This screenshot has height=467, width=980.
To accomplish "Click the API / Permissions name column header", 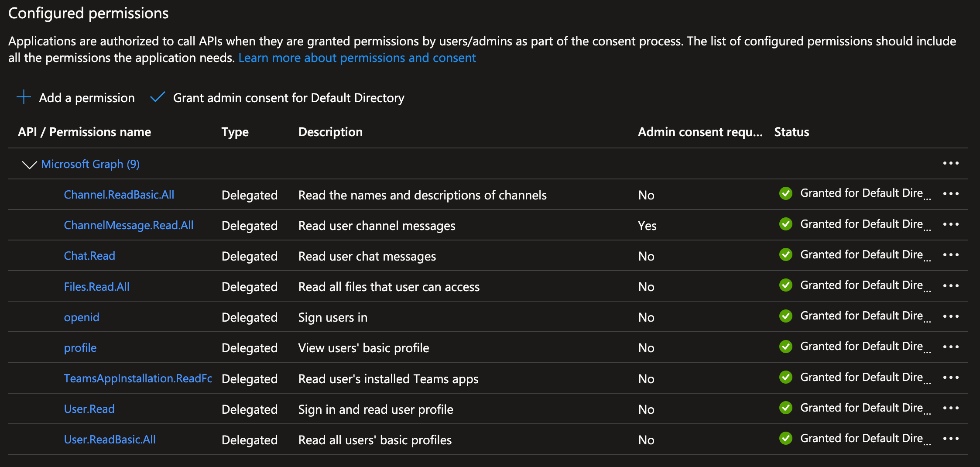I will tap(84, 132).
